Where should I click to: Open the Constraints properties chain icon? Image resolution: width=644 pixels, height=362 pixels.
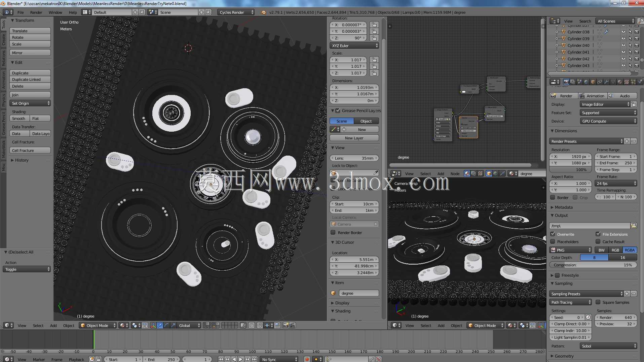tap(600, 82)
